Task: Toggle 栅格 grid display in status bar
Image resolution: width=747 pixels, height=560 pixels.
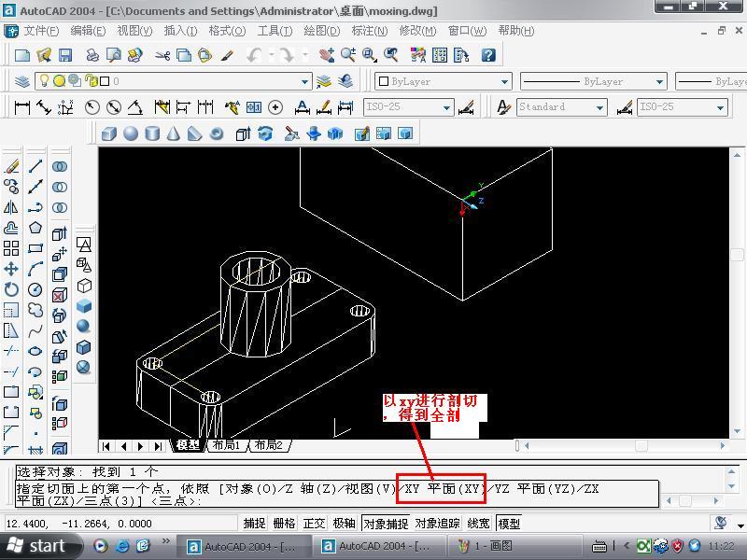Action: click(x=284, y=524)
